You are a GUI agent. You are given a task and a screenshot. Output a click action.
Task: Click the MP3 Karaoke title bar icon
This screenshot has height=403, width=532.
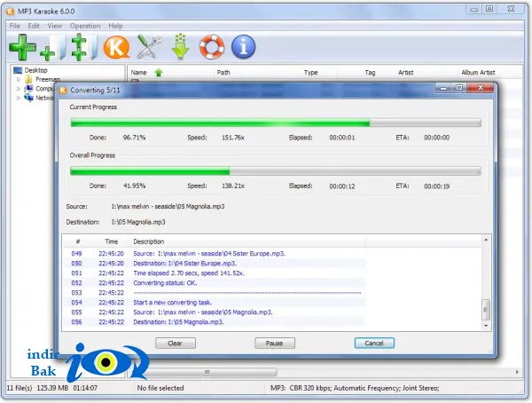point(11,12)
